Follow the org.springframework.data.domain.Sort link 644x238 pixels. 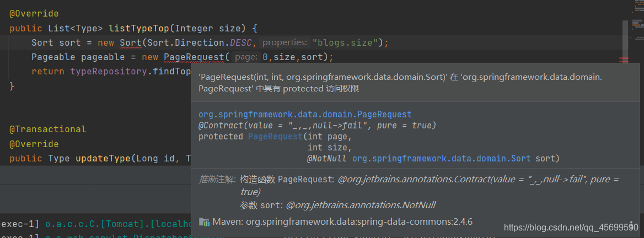(442, 159)
